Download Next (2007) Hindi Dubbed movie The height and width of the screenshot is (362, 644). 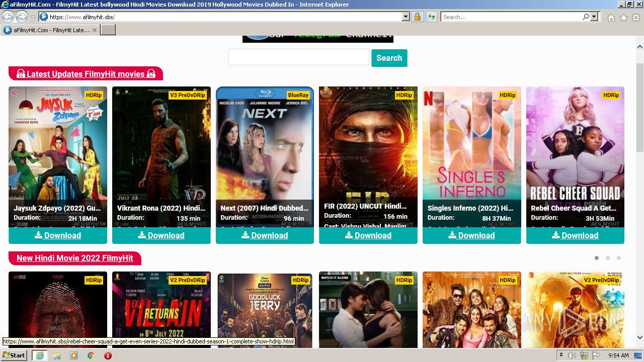pos(265,235)
